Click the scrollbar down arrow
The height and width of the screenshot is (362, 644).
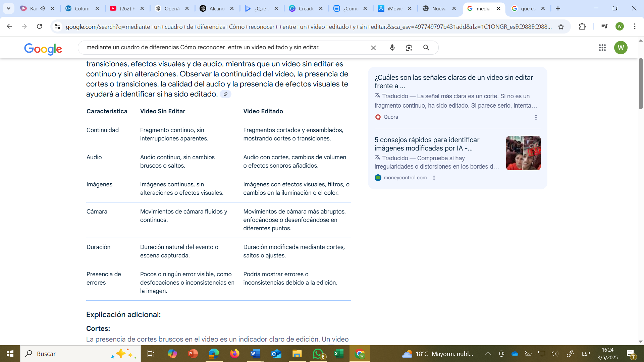click(641, 342)
